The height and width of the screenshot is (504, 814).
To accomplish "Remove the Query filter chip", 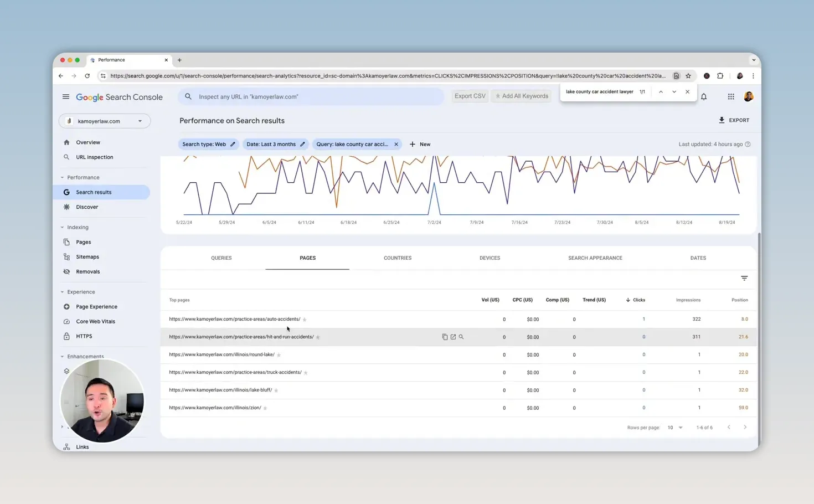I will point(396,144).
